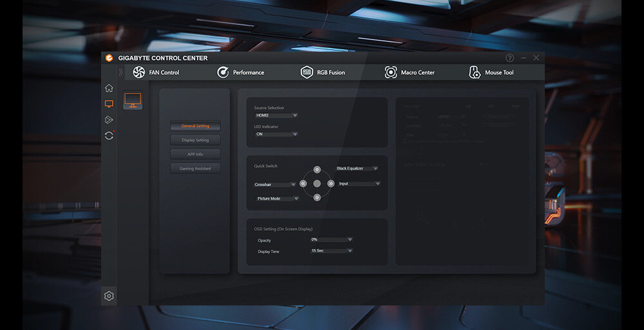Expand the module bar double-chevron
The height and width of the screenshot is (330, 644).
121,72
